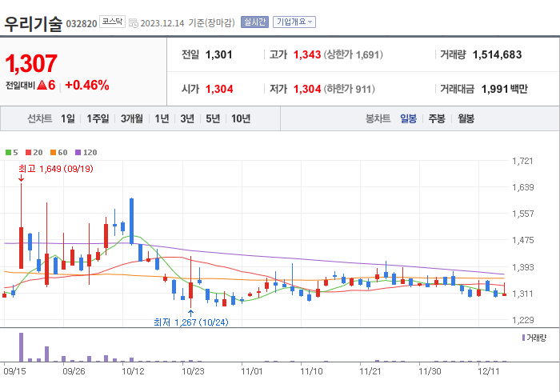The width and height of the screenshot is (560, 392).
Task: Click the tall blue candlestick at 10/12
Action: pyautogui.click(x=131, y=222)
